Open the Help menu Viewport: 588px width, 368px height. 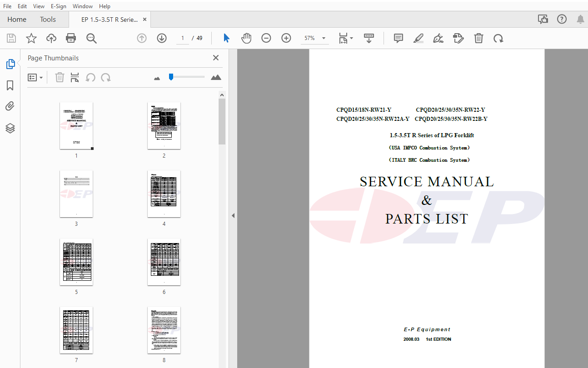click(105, 6)
